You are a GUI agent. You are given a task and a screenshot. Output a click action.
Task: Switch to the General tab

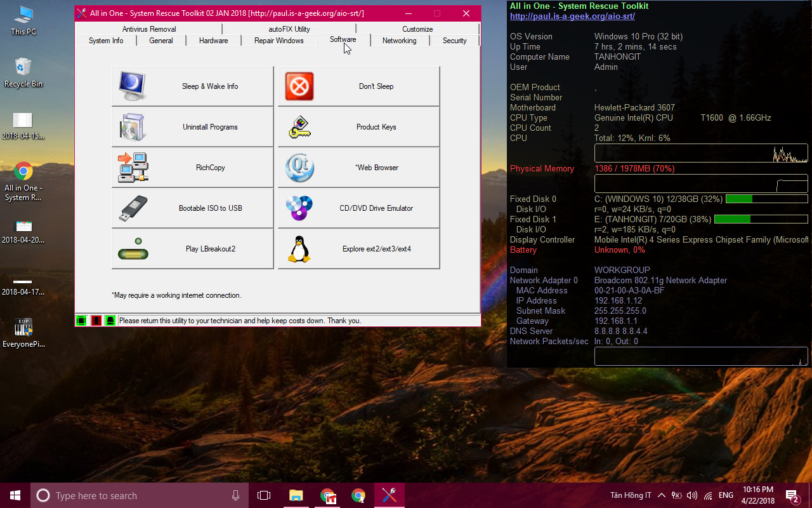tap(161, 41)
